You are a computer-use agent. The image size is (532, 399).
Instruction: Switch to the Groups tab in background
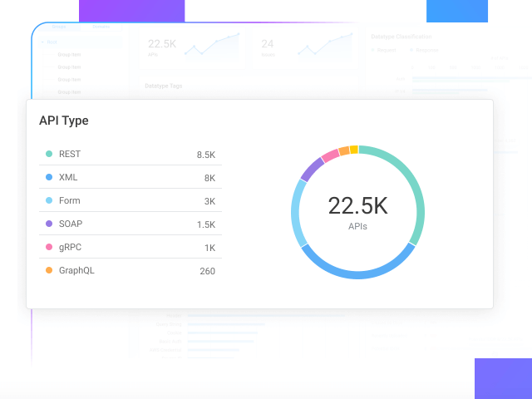click(x=59, y=27)
